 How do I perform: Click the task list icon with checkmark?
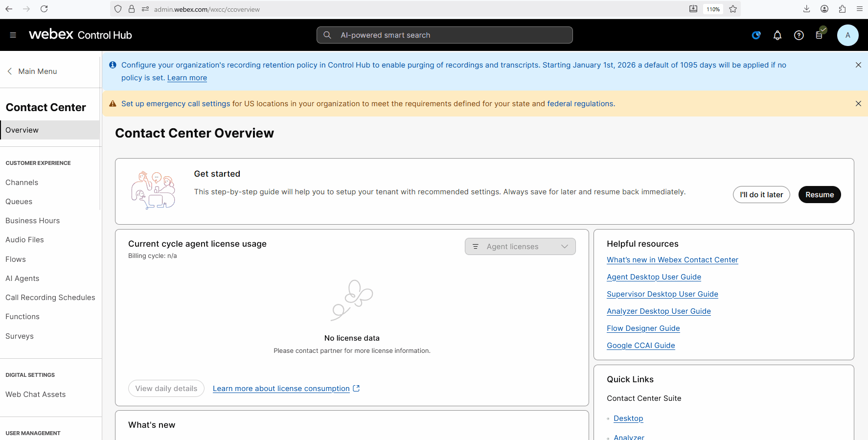click(820, 35)
